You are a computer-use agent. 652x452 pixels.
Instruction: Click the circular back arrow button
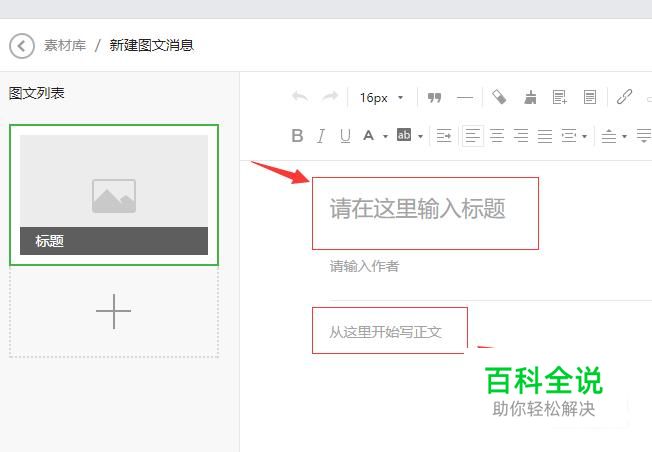click(22, 46)
